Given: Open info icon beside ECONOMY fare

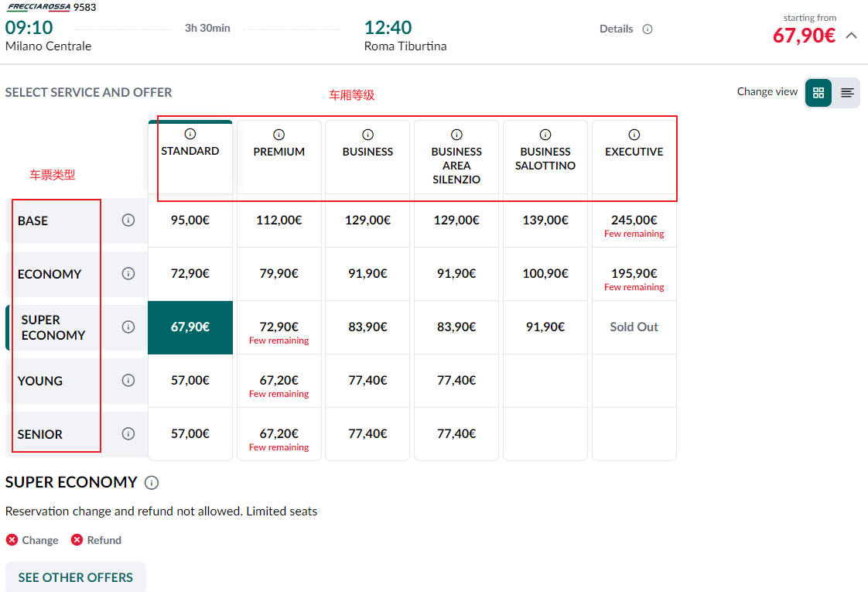Looking at the screenshot, I should (128, 273).
